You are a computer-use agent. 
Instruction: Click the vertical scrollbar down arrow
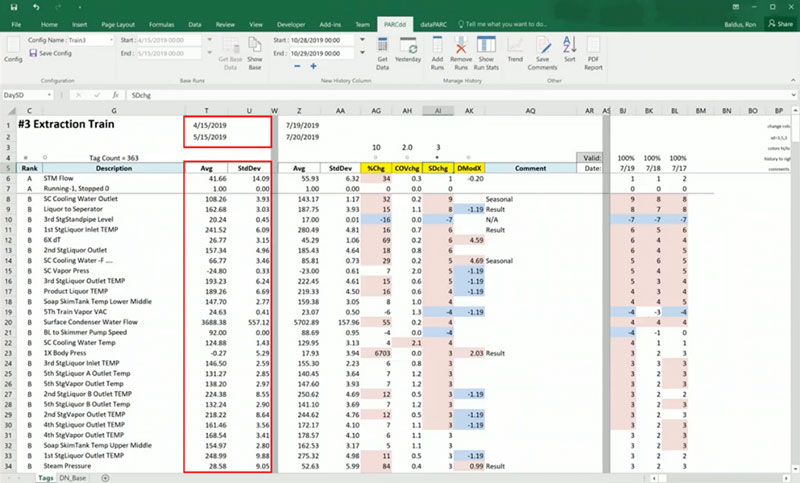795,468
